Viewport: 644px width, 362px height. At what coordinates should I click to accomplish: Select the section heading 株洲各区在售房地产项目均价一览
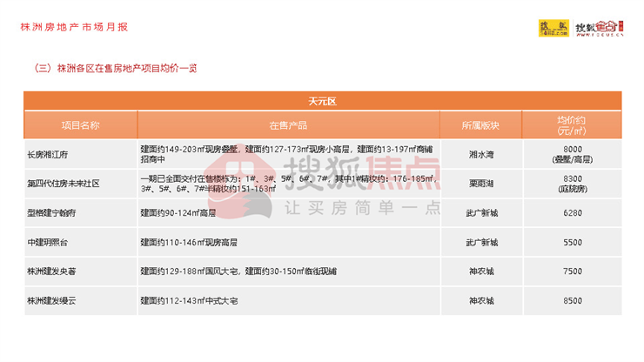click(113, 67)
